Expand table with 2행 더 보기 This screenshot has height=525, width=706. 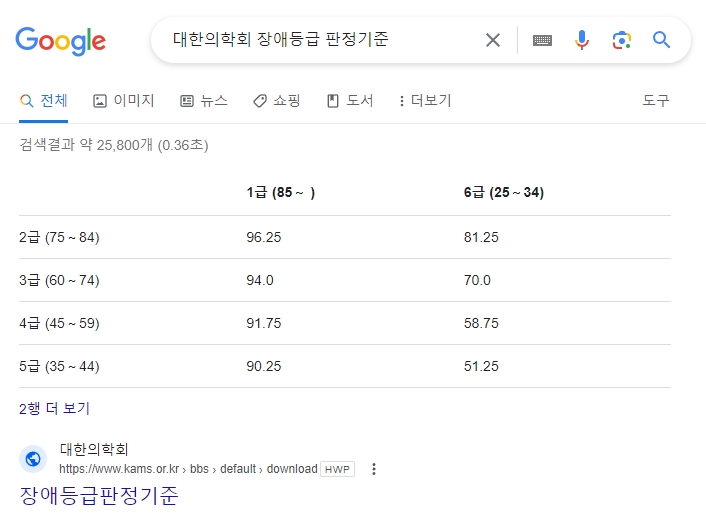pos(54,408)
